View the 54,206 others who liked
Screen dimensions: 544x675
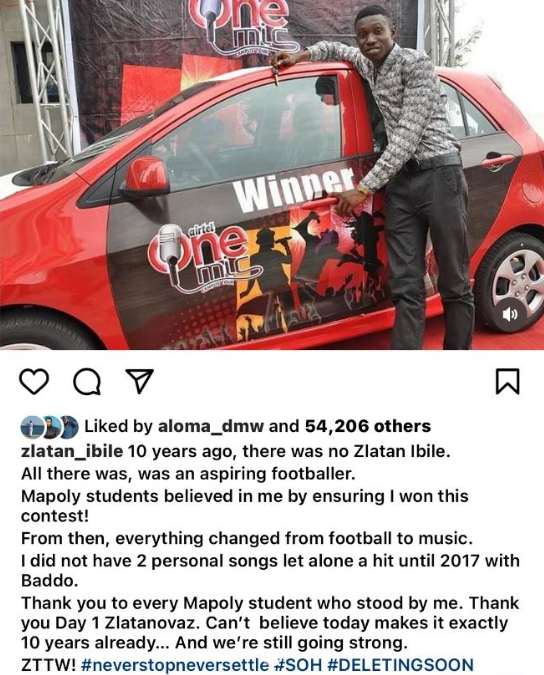pyautogui.click(x=368, y=426)
